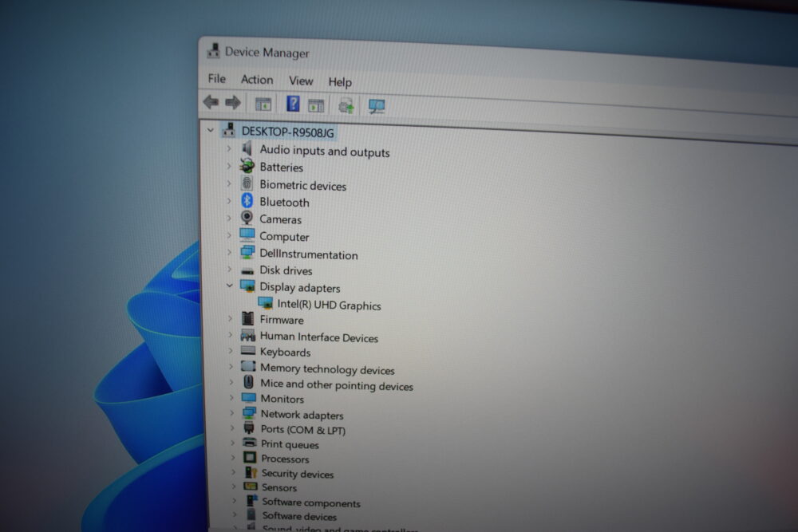Expand the Batteries category

[x=228, y=166]
